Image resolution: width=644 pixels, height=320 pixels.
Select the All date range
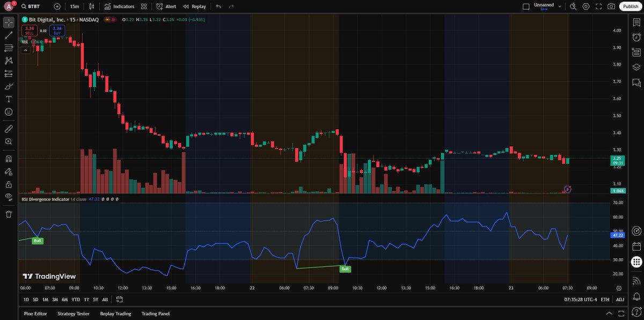(105, 300)
